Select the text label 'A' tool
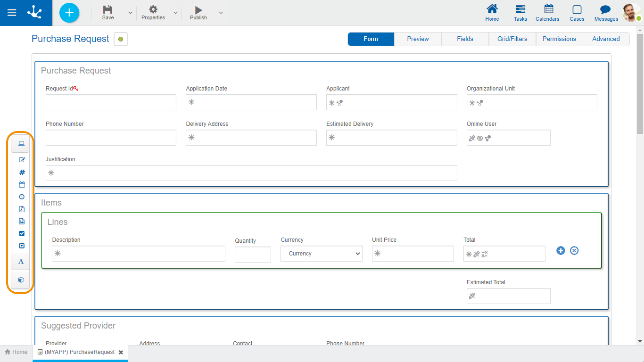The width and height of the screenshot is (644, 362). (21, 262)
